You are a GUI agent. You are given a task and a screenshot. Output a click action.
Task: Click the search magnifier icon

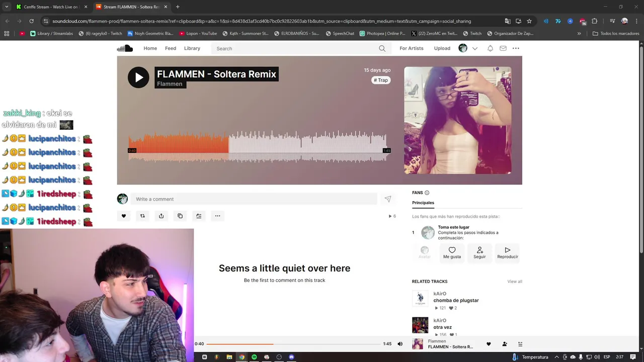382,48
